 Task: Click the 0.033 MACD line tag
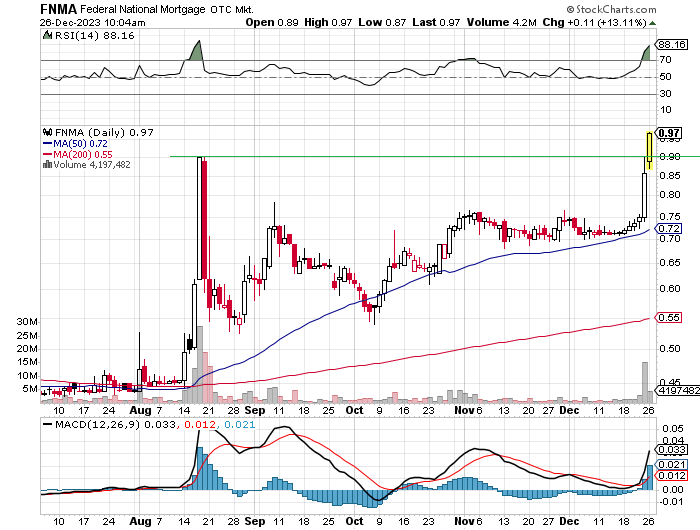coord(671,450)
